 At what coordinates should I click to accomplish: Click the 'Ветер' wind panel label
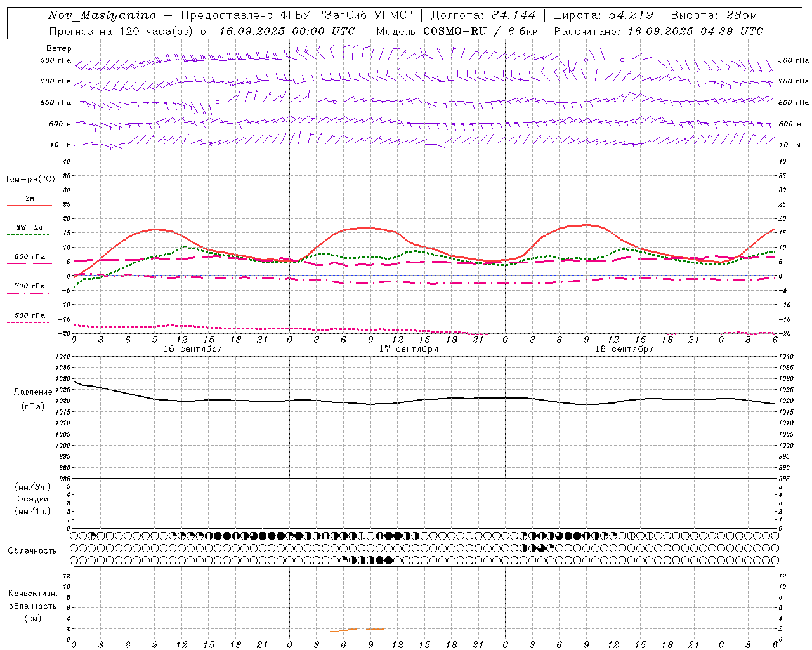[x=59, y=48]
